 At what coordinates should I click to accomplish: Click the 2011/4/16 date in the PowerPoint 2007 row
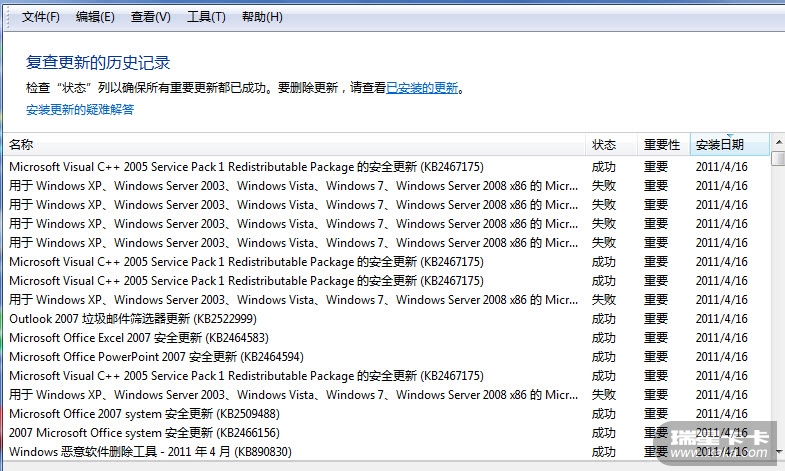(x=721, y=357)
